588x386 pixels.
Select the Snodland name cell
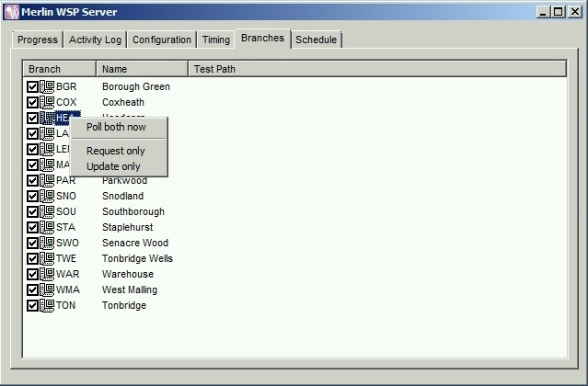(122, 196)
